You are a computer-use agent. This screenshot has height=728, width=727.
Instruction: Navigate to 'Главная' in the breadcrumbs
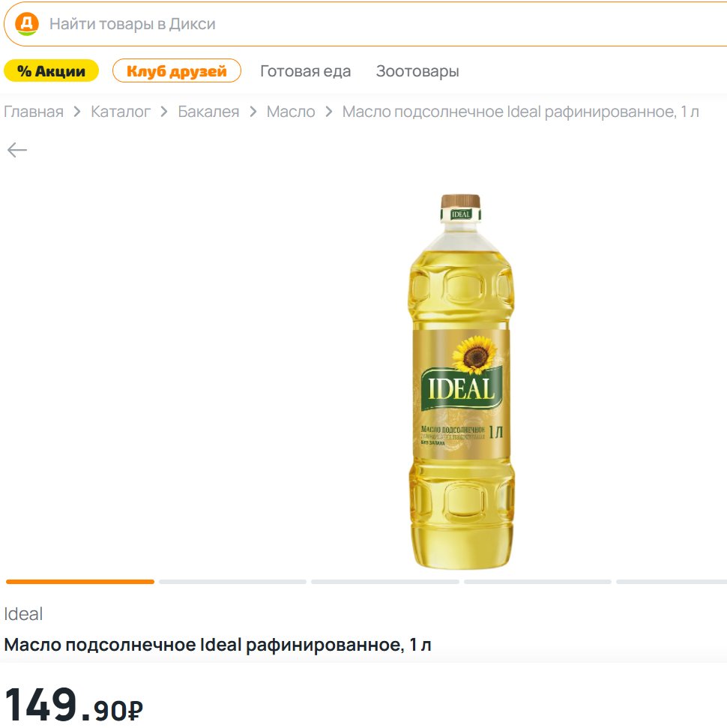(34, 112)
